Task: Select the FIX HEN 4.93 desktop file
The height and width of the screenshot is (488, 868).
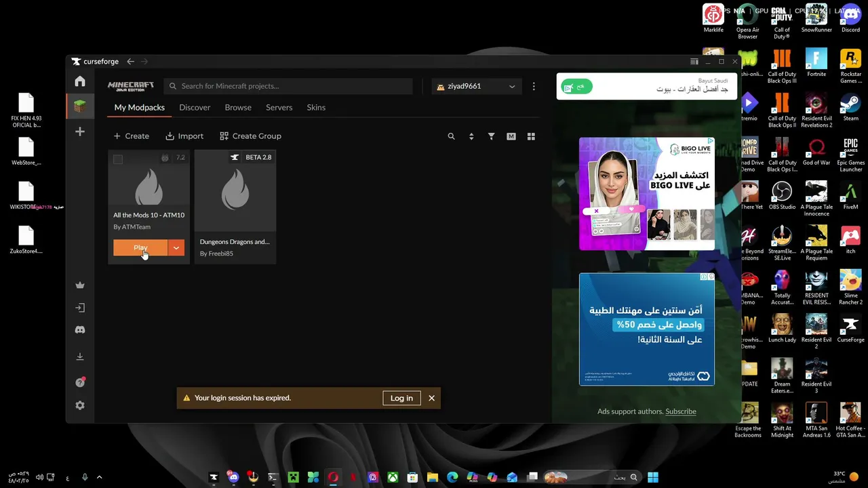Action: 26,112
